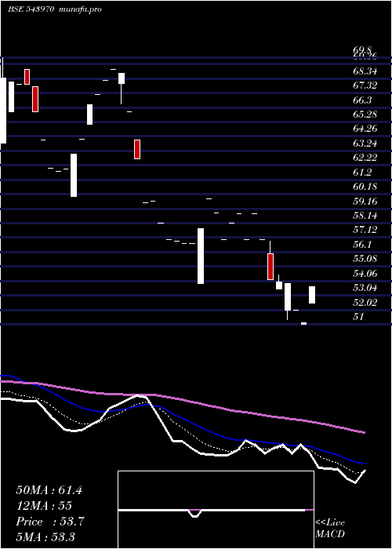
Task: Click the 66.3 price axis label
Action: [362, 100]
